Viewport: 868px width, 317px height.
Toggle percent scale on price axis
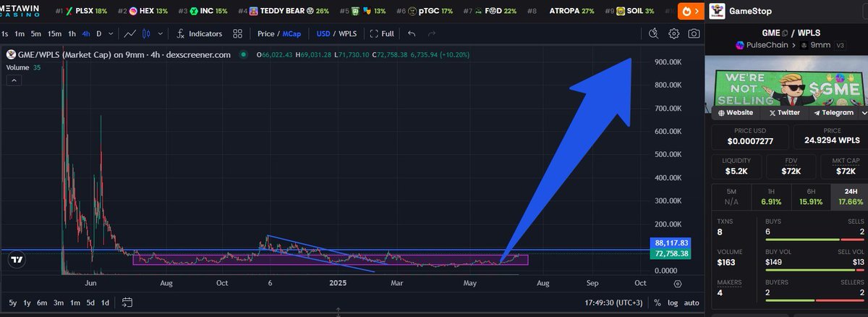click(657, 303)
